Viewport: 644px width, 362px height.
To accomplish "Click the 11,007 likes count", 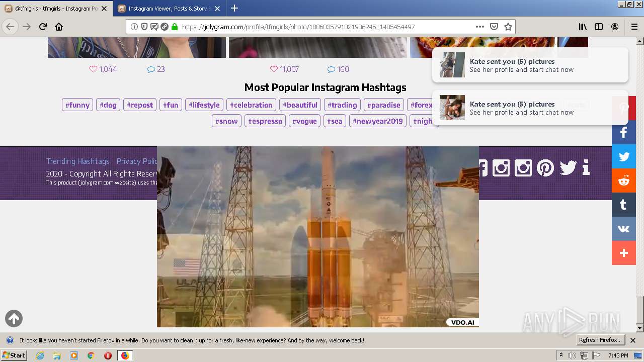I will coord(284,69).
